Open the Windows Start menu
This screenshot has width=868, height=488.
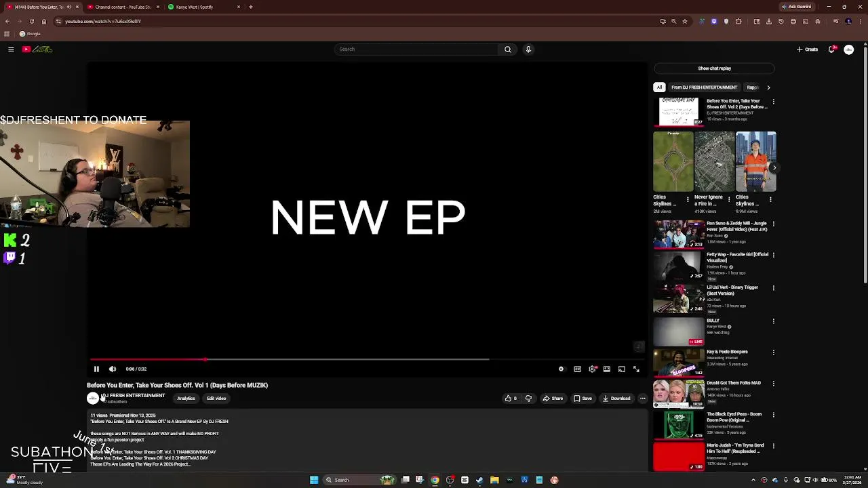coord(314,481)
